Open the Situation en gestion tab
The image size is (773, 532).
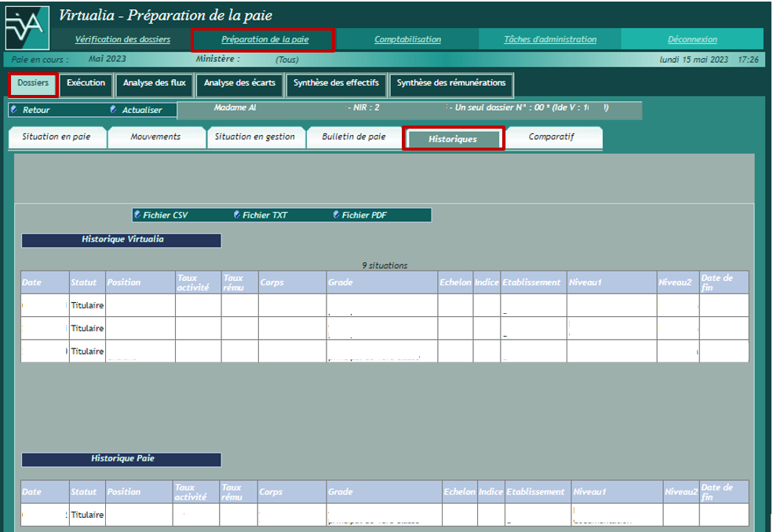(x=254, y=137)
